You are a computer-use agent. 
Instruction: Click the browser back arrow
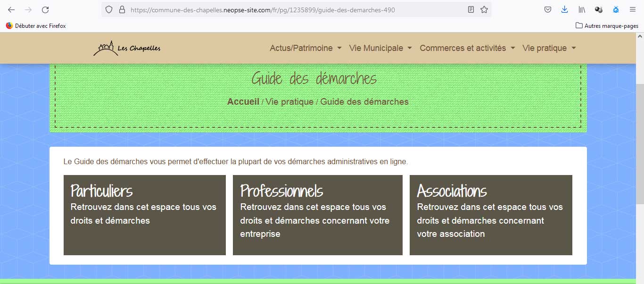(11, 9)
